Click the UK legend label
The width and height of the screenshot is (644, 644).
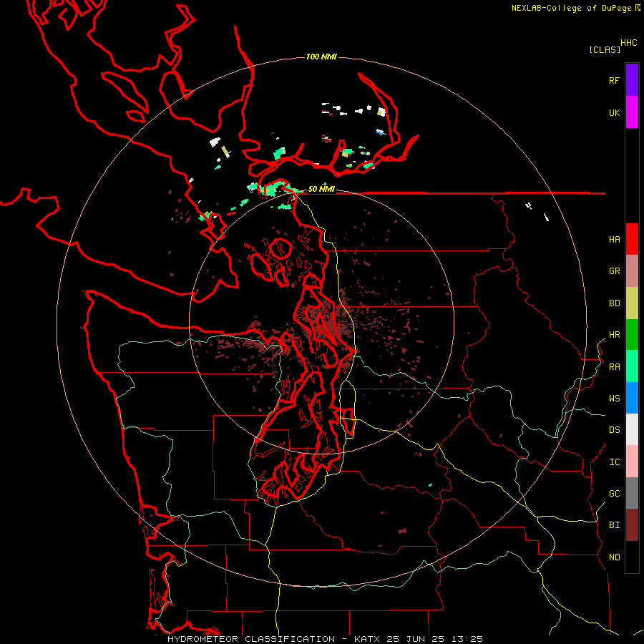pos(615,112)
